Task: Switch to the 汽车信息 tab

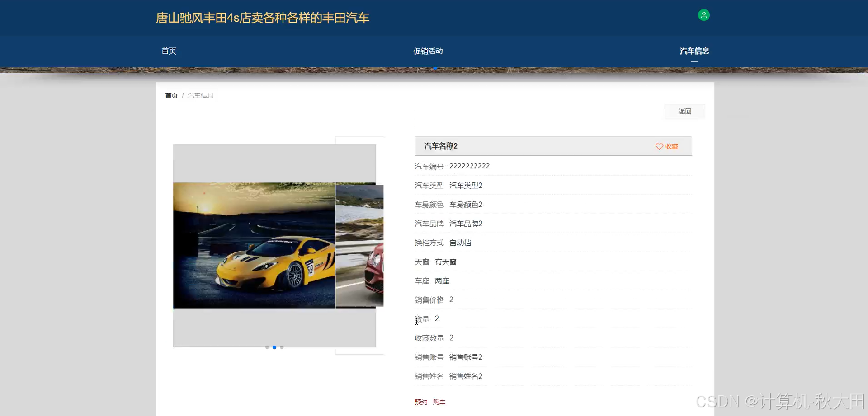Action: pyautogui.click(x=694, y=51)
